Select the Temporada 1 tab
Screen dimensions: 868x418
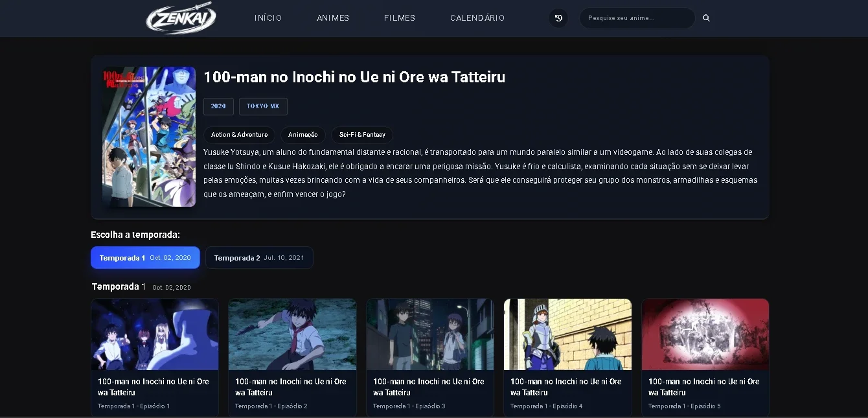click(145, 258)
